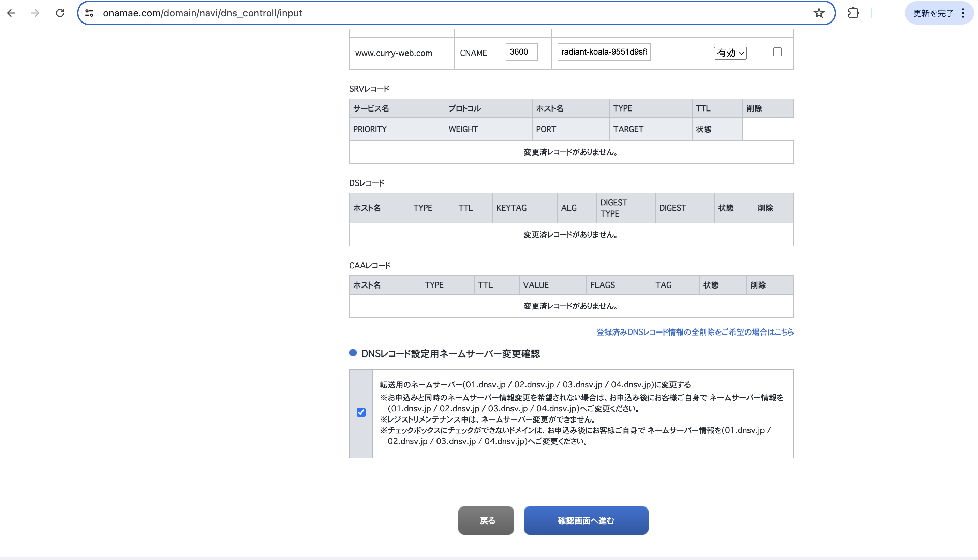This screenshot has width=978, height=560.
Task: Click the SRVレコード section heading
Action: click(369, 89)
